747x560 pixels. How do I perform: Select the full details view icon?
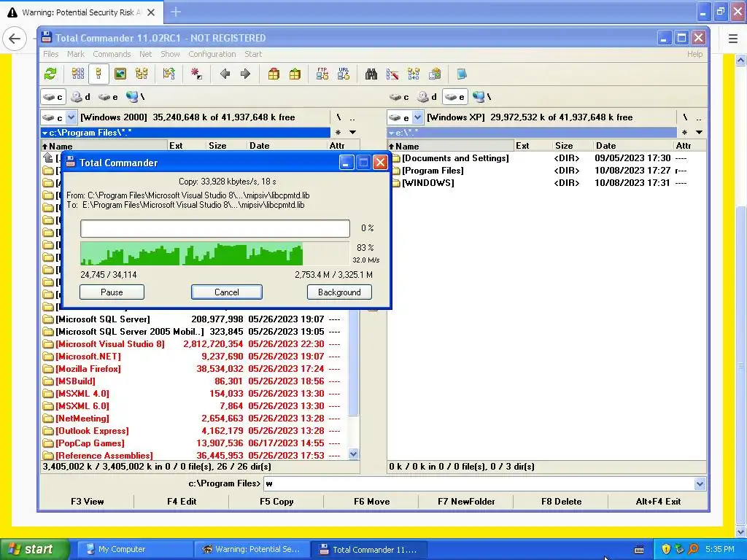click(x=98, y=74)
